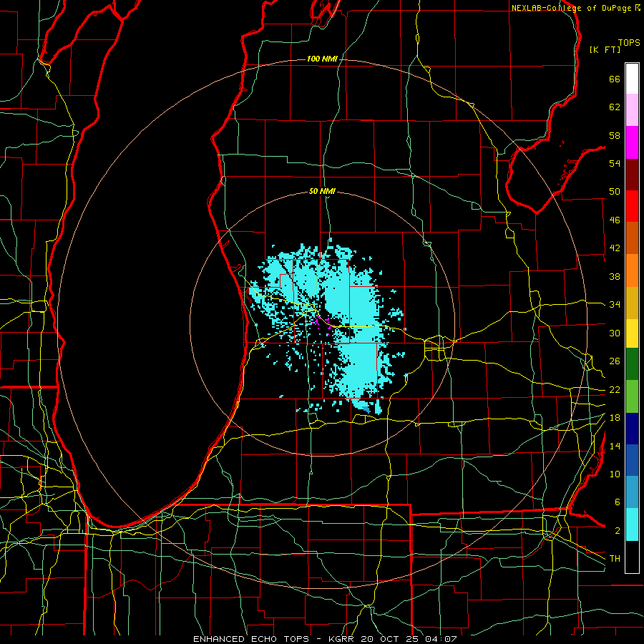Click the bright red 50 kft swatch

pos(632,206)
